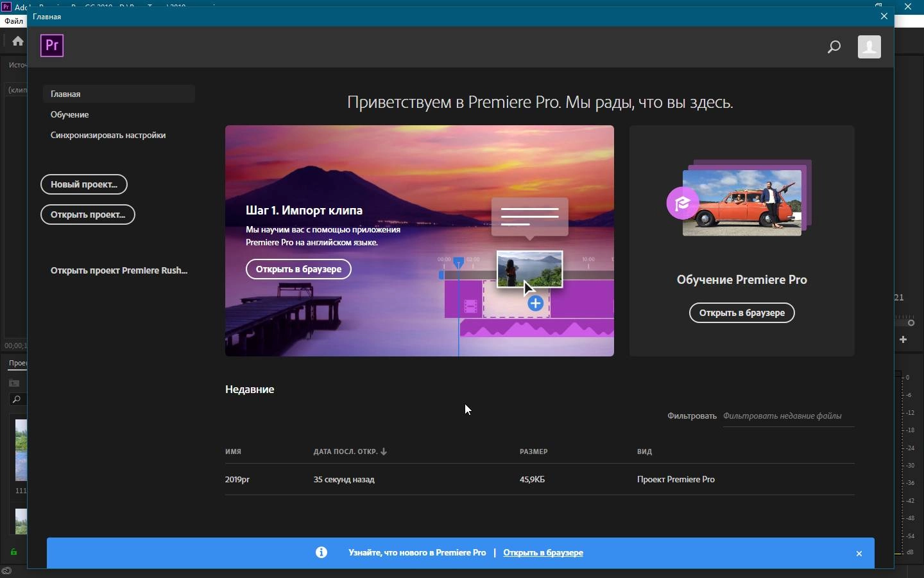
Task: Select Синхронизировать настройки
Action: 108,135
